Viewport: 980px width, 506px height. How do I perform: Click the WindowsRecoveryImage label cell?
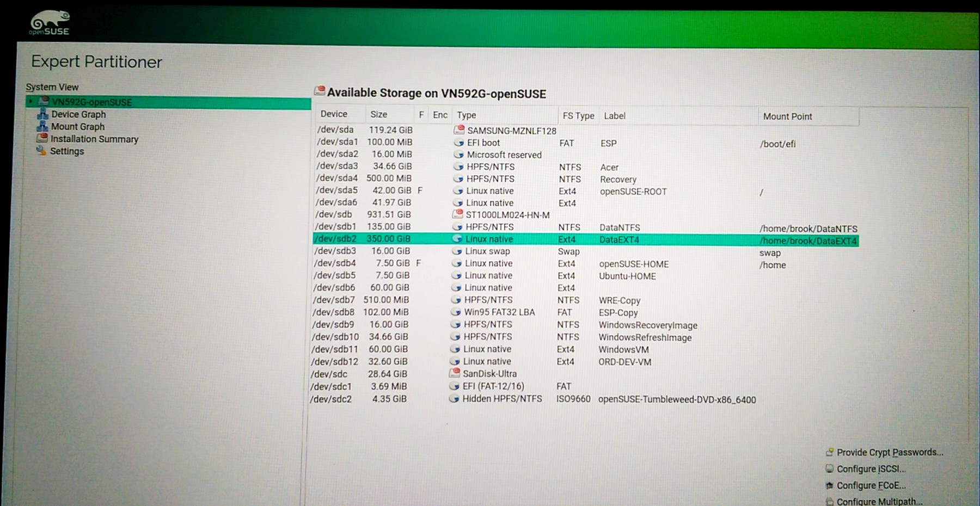[x=648, y=325]
